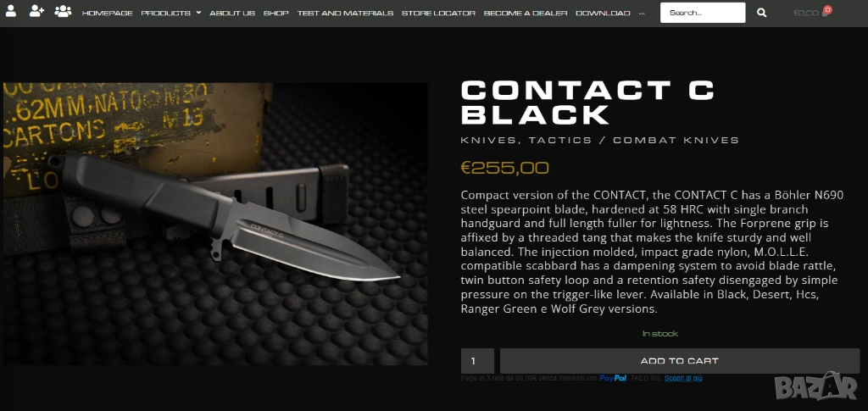Image resolution: width=868 pixels, height=411 pixels.
Task: Click the Scopri di più link
Action: tap(683, 378)
